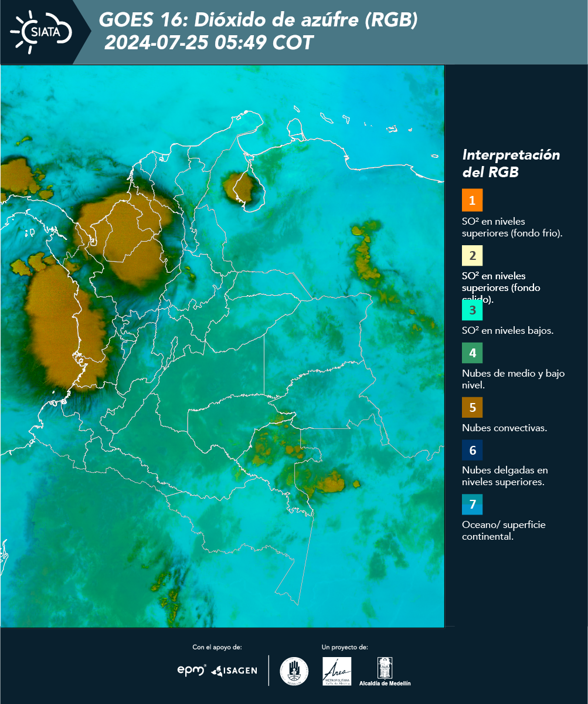Click the 'Interpretación del RGB' heading
The image size is (588, 704).
[x=511, y=164]
